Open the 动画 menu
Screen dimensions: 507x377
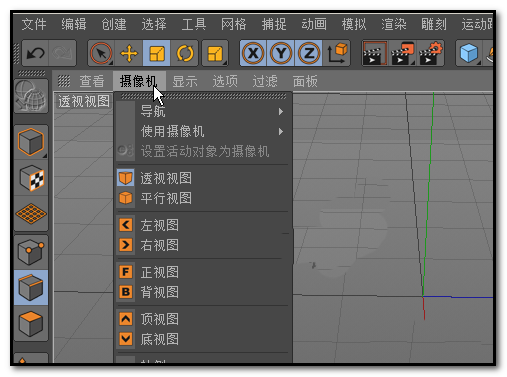[x=314, y=24]
